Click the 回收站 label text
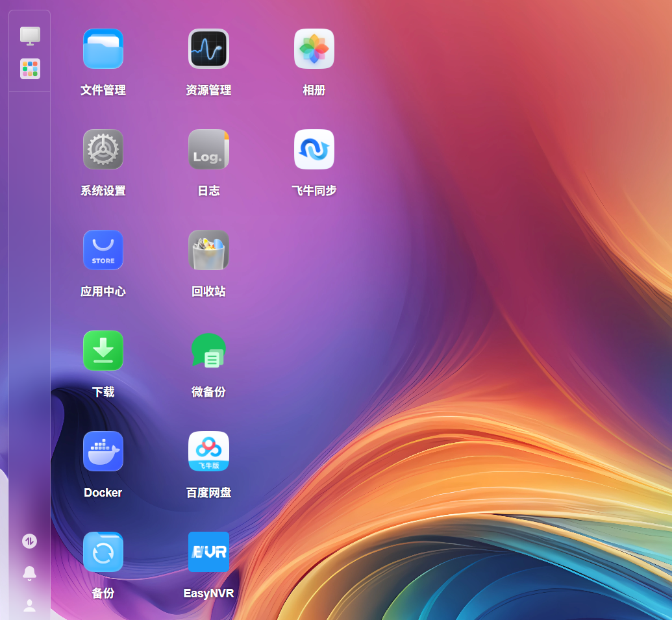Screen dimensions: 672x620 tap(208, 291)
